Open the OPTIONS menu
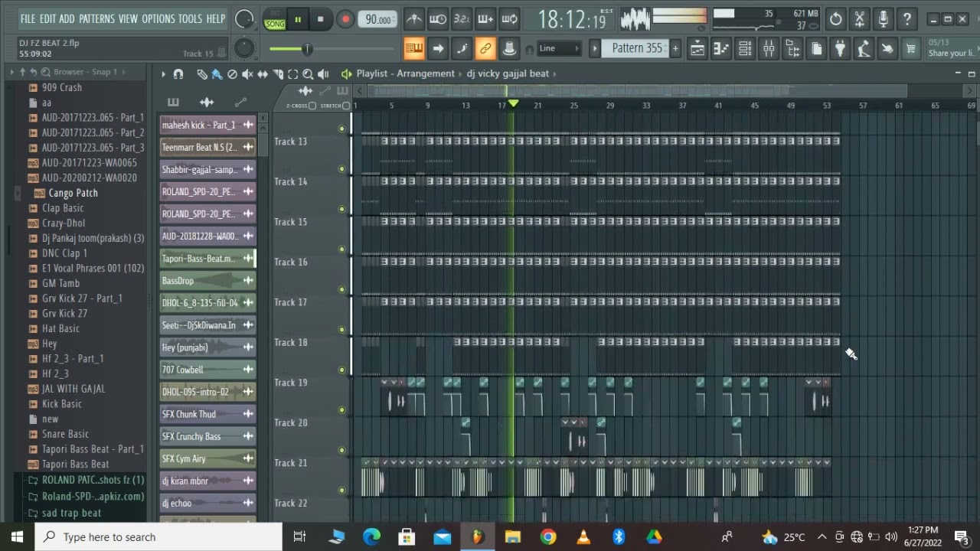Screen dimensions: 980x551 point(158,18)
